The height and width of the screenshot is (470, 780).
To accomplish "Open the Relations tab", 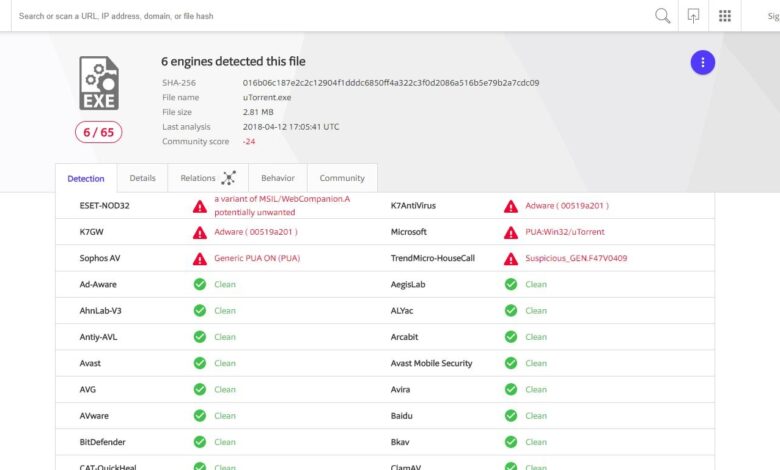I will coord(198,178).
